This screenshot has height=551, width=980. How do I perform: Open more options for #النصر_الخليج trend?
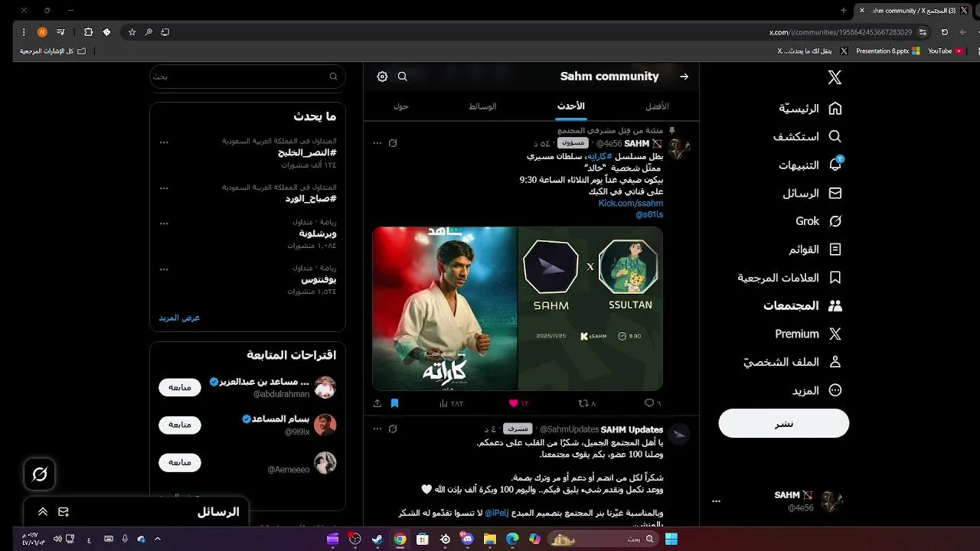(164, 142)
